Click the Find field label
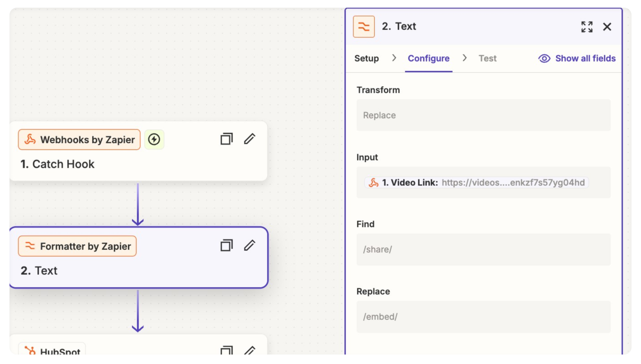Viewport: 641px width, 364px height. [365, 224]
